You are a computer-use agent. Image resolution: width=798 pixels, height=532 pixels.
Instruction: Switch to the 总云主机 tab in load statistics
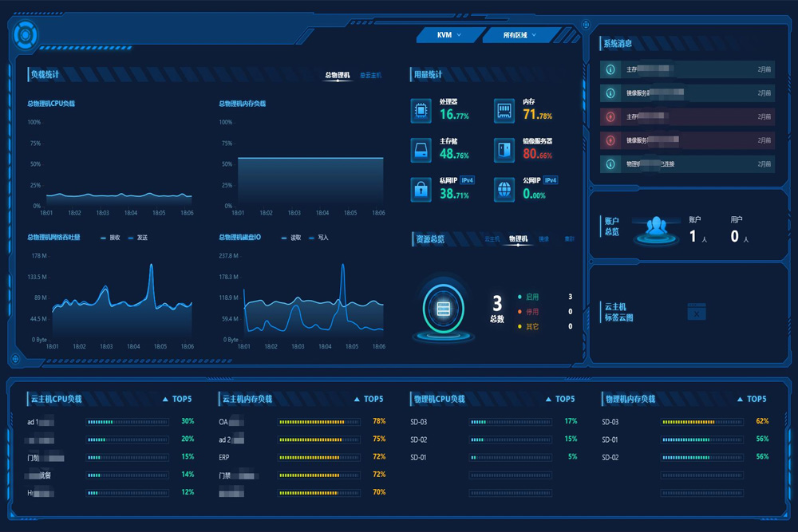[x=370, y=75]
